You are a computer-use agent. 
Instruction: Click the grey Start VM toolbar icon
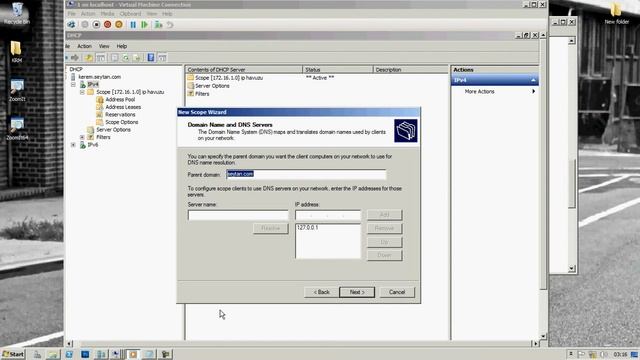pos(84,24)
